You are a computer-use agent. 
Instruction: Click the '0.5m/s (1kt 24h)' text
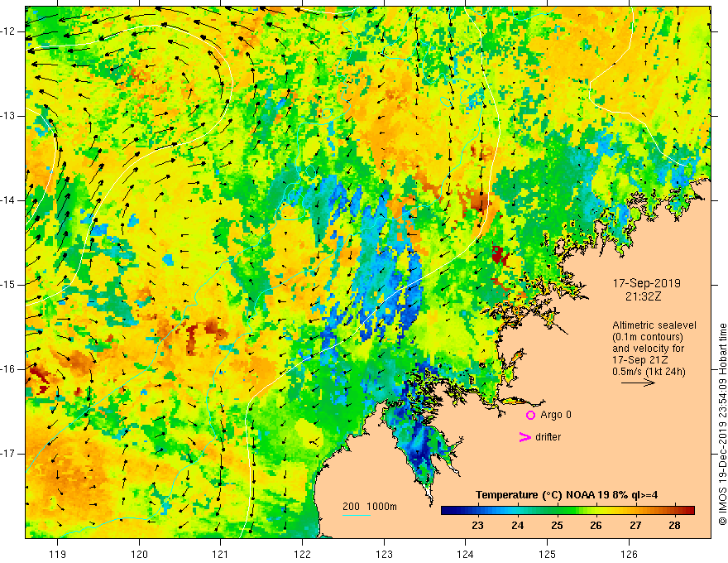point(649,371)
